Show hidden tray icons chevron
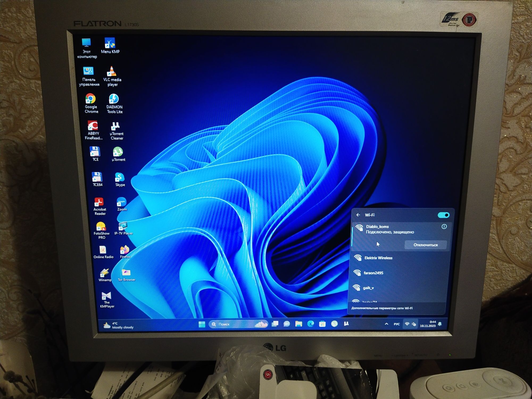 coord(386,324)
